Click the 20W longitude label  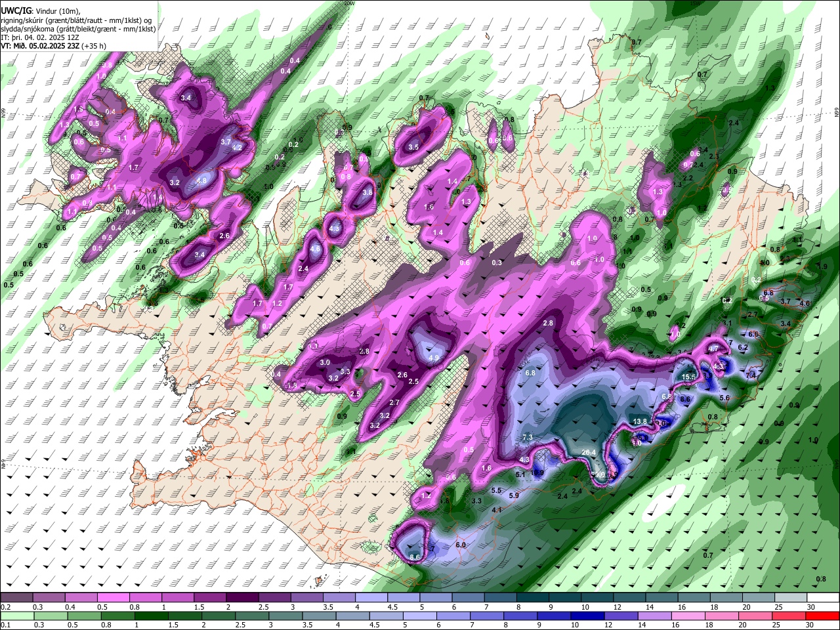[348, 3]
